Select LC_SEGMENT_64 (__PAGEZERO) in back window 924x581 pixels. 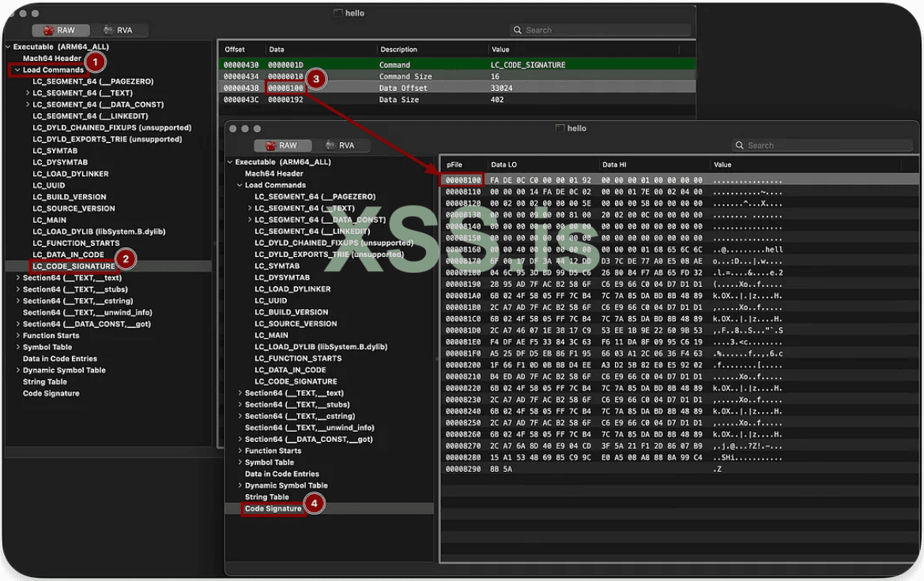point(93,81)
